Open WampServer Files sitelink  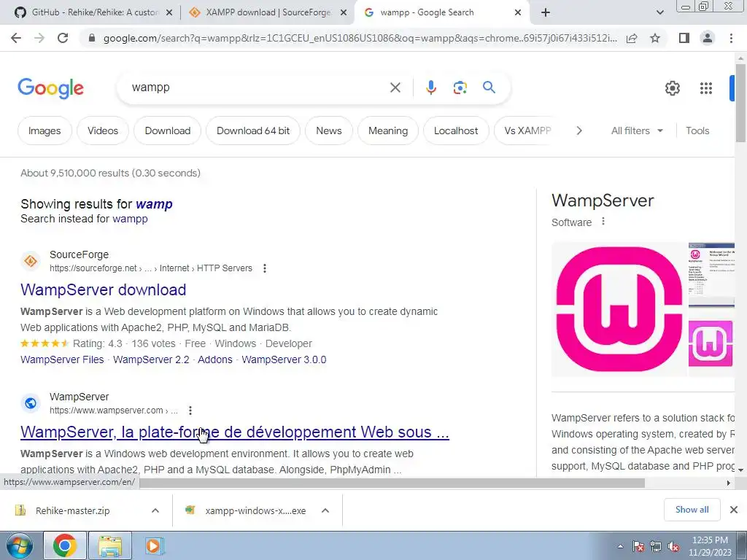click(62, 359)
